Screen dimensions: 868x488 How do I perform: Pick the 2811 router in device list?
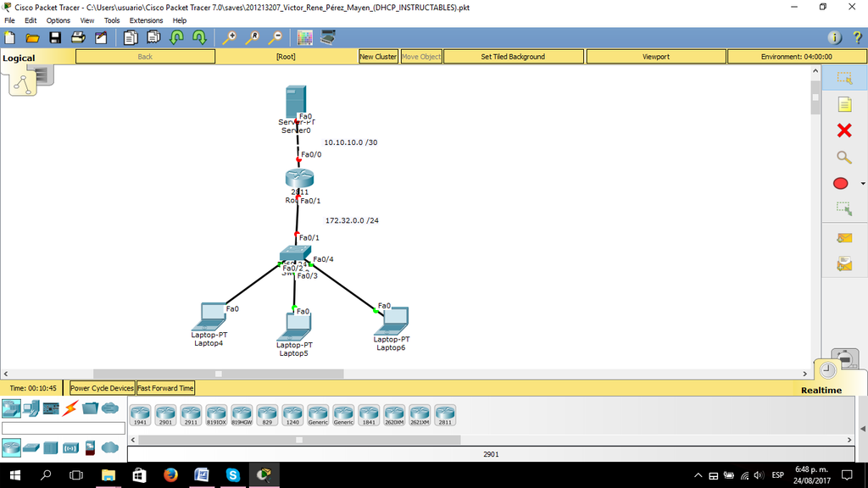click(445, 414)
